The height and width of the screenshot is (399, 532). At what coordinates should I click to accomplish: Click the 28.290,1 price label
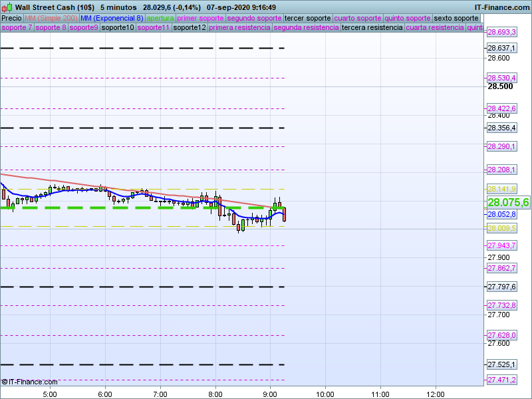501,146
